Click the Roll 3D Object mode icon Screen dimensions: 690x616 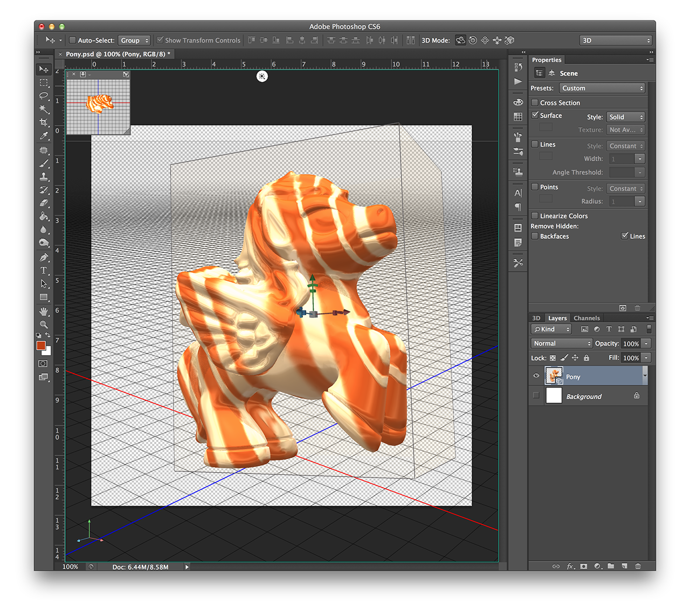(473, 40)
